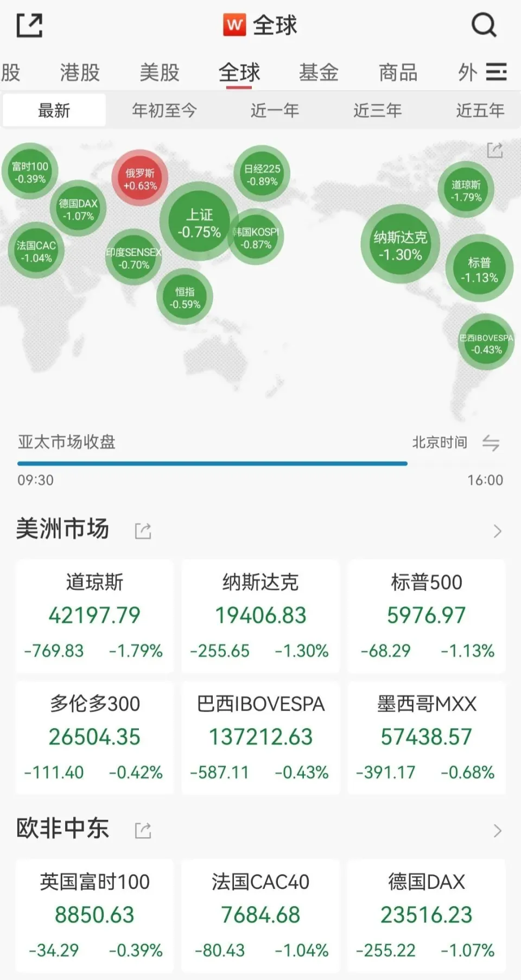Viewport: 521px width, 980px height.
Task: Open search with the magnifier icon
Action: tap(484, 25)
